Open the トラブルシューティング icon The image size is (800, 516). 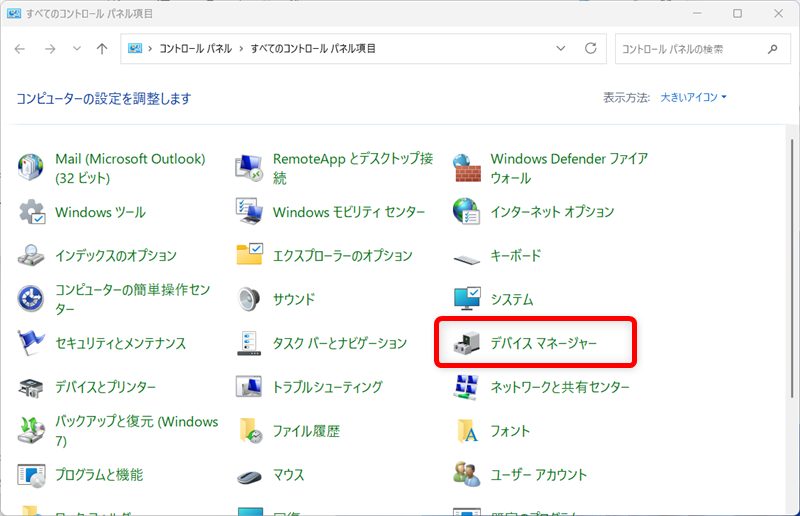(249, 386)
